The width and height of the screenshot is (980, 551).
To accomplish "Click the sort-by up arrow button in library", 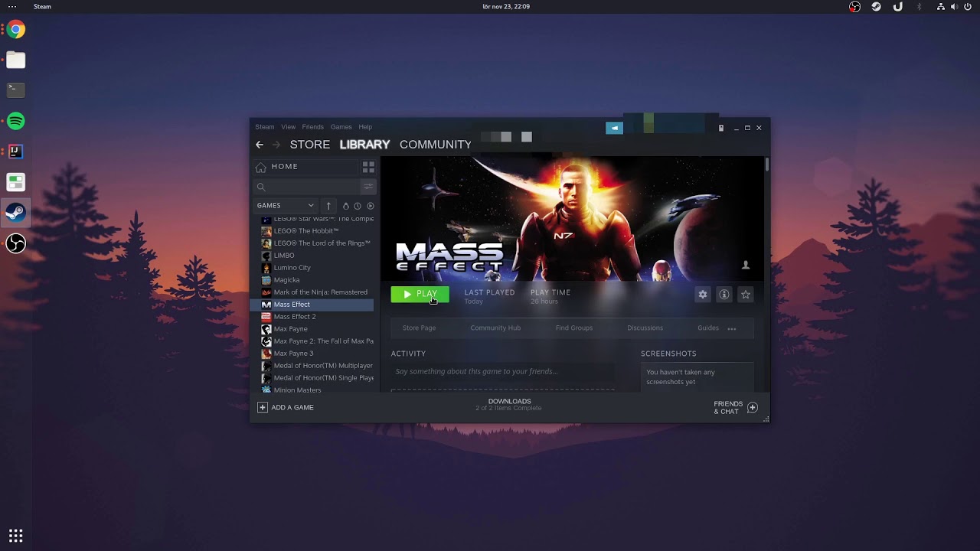I will point(328,205).
